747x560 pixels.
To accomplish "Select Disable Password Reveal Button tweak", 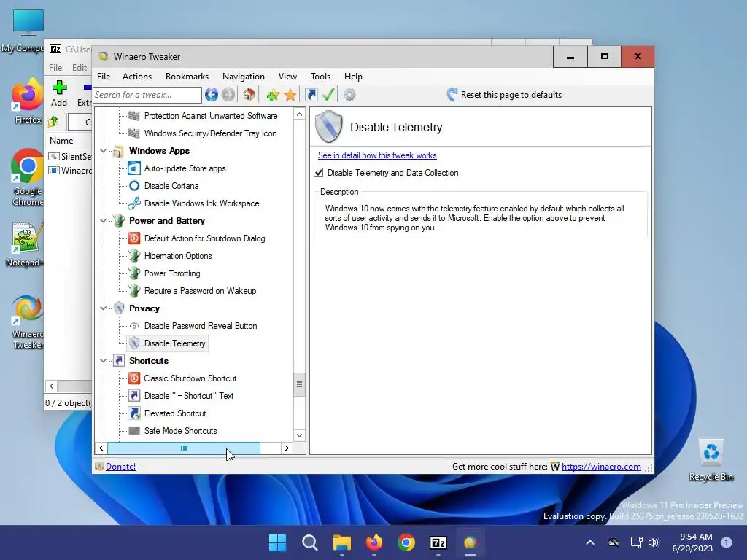I will [x=201, y=326].
